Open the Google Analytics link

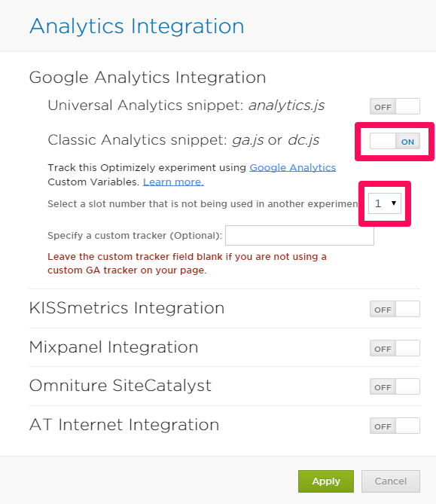click(293, 167)
